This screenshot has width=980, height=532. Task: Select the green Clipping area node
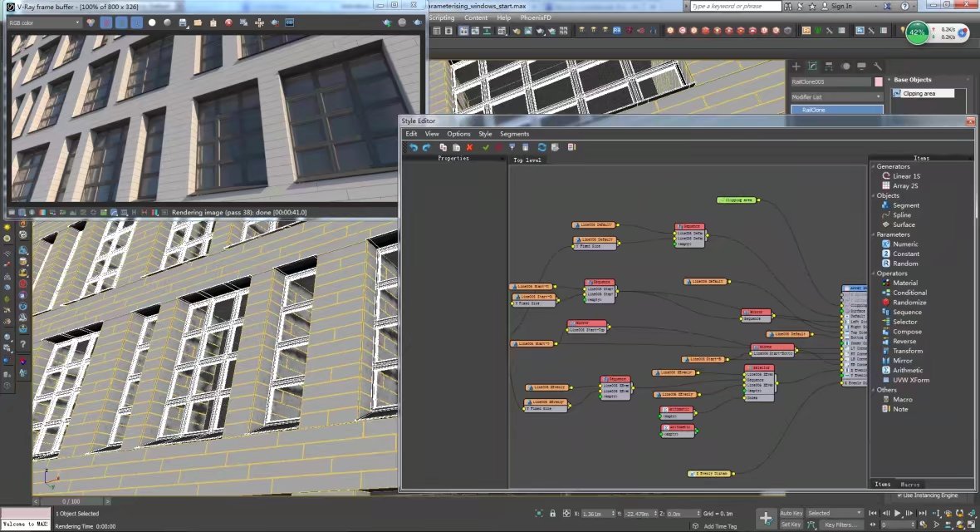coord(737,200)
